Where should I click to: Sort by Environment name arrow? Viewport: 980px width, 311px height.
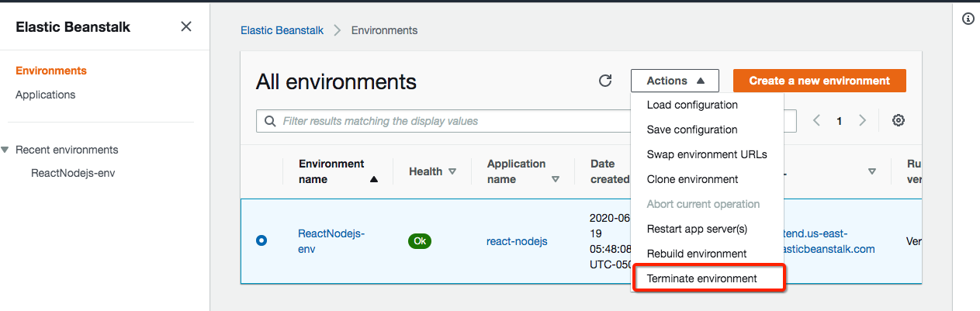374,179
